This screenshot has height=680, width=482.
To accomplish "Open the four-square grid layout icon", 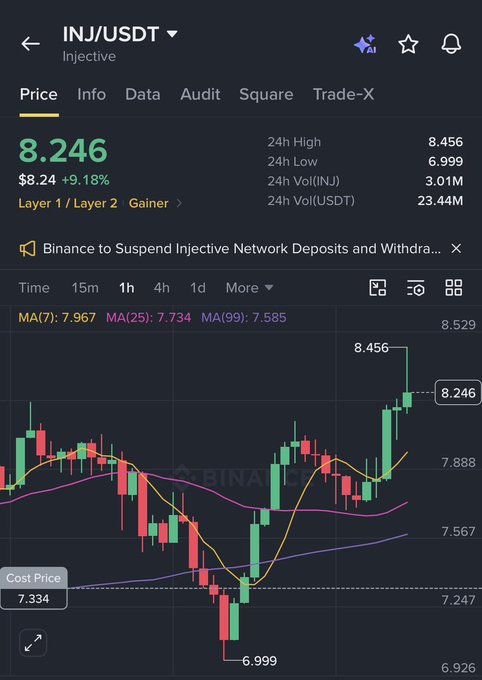I will (454, 288).
